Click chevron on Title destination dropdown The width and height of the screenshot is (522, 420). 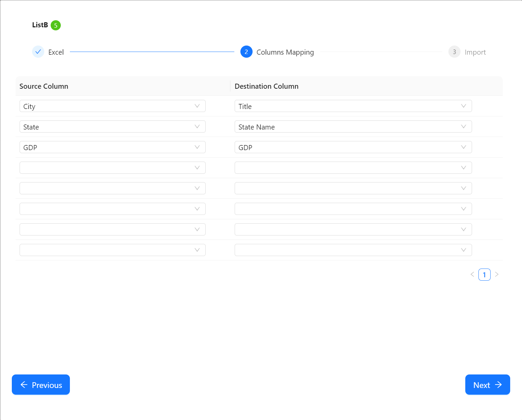tap(463, 106)
